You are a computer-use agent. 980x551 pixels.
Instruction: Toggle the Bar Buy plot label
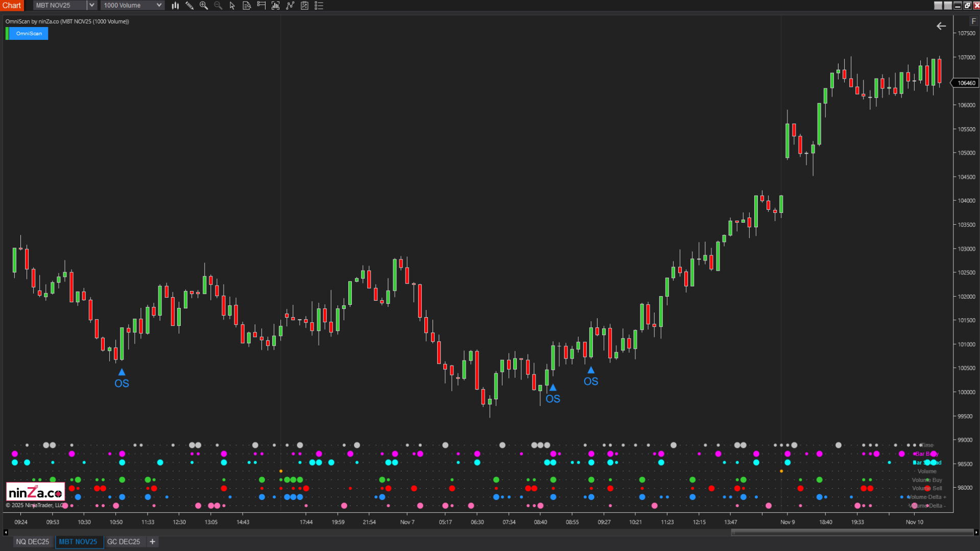point(925,453)
